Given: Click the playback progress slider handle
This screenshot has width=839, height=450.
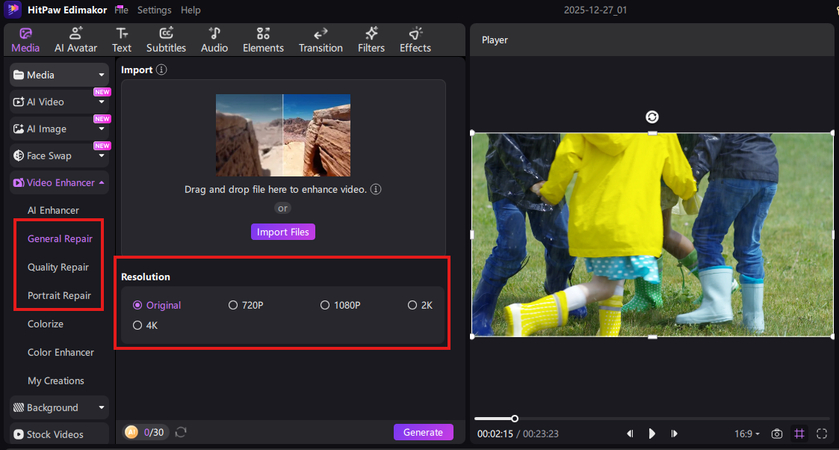Looking at the screenshot, I should pyautogui.click(x=514, y=418).
